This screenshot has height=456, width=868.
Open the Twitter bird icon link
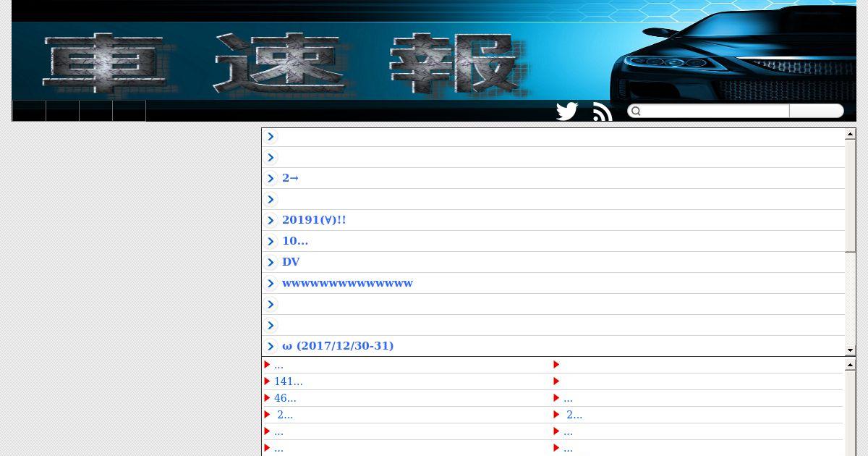[567, 111]
